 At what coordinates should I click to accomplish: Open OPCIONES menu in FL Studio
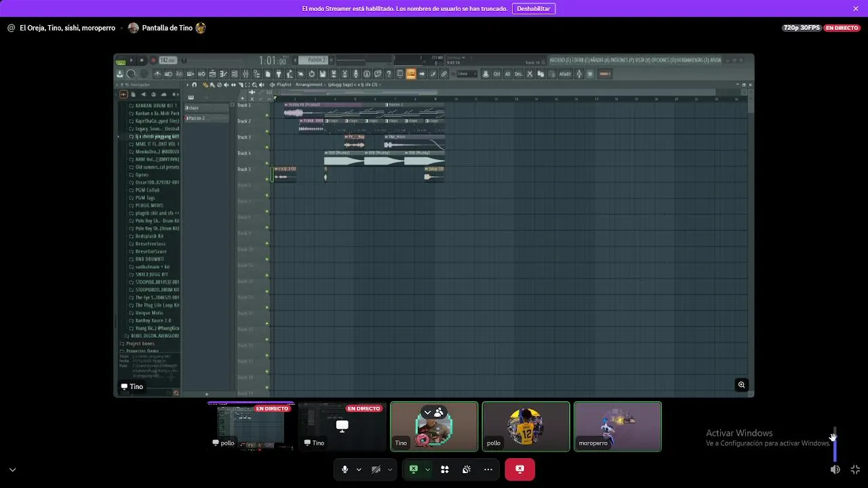click(x=663, y=60)
